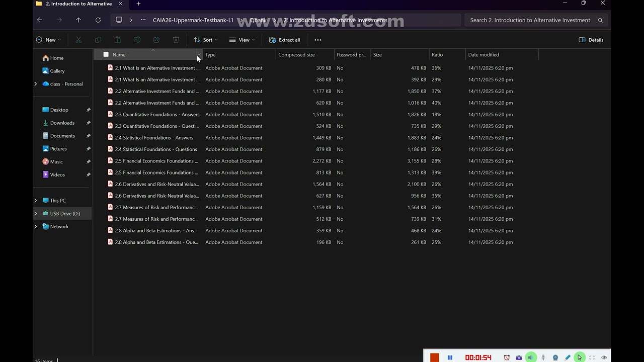Screen dimensions: 644x362
Task: Click the Copy icon in toolbar
Action: (x=98, y=40)
